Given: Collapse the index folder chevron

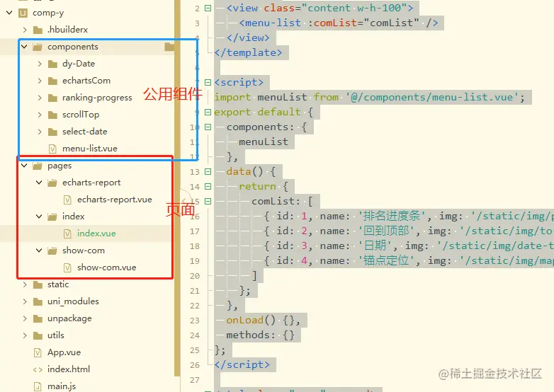Looking at the screenshot, I should point(39,217).
